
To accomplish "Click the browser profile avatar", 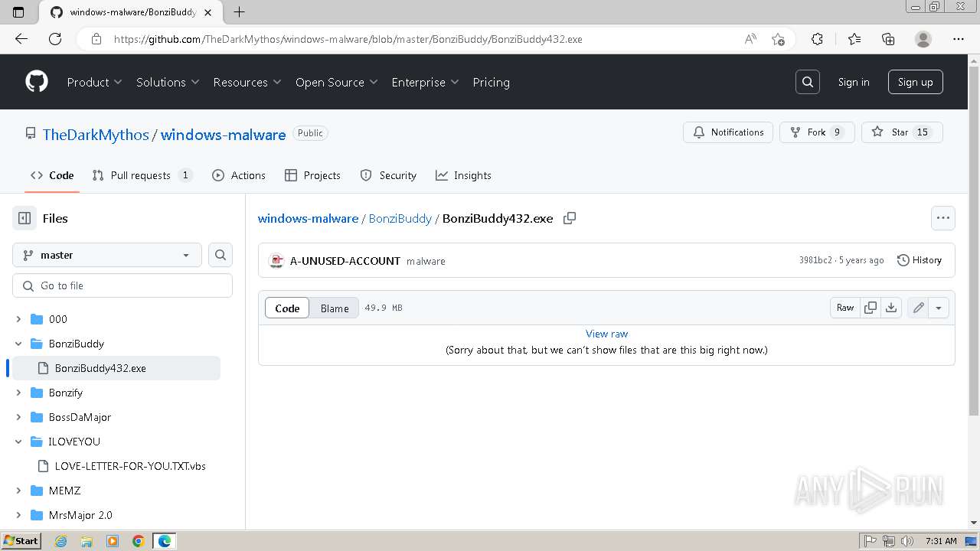I will coord(923,39).
